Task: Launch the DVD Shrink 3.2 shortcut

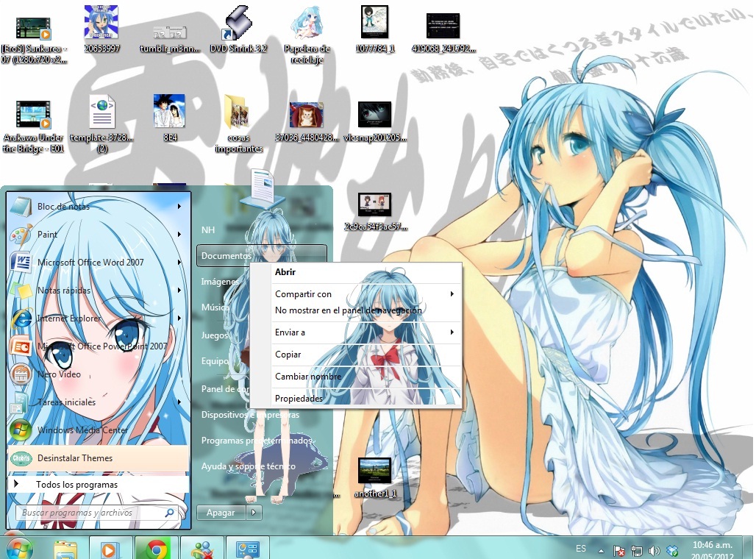Action: click(238, 29)
